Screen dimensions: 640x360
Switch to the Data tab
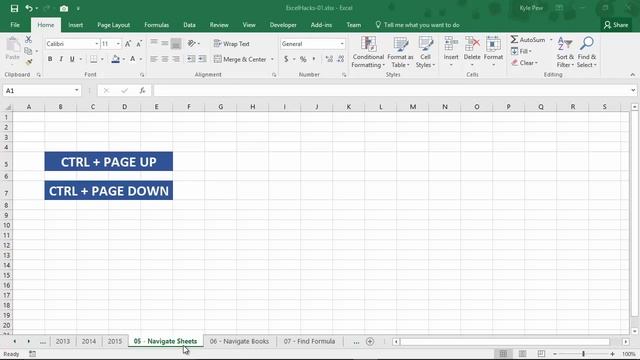[x=189, y=25]
